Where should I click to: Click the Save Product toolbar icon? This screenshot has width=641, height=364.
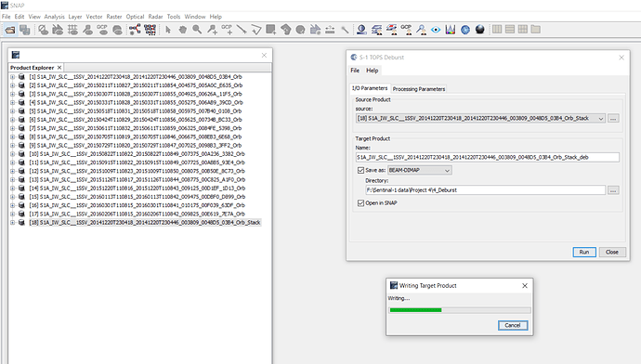pos(25,30)
